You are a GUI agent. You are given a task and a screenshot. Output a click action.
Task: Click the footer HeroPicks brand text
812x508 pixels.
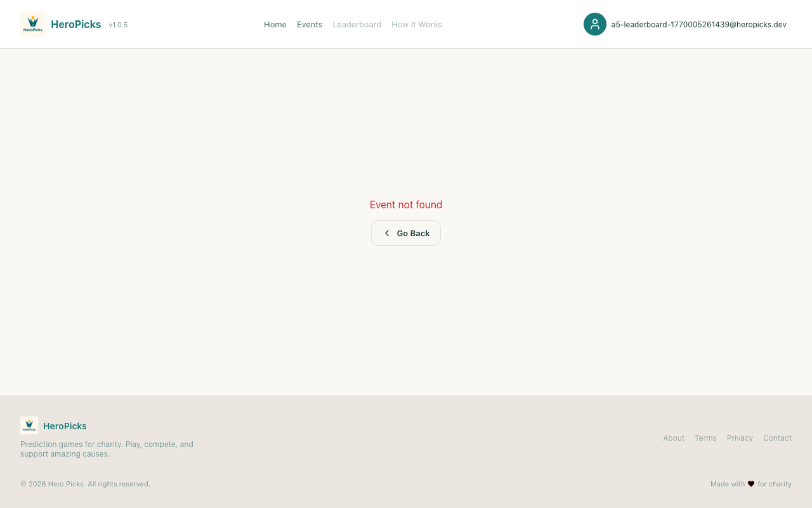[65, 426]
